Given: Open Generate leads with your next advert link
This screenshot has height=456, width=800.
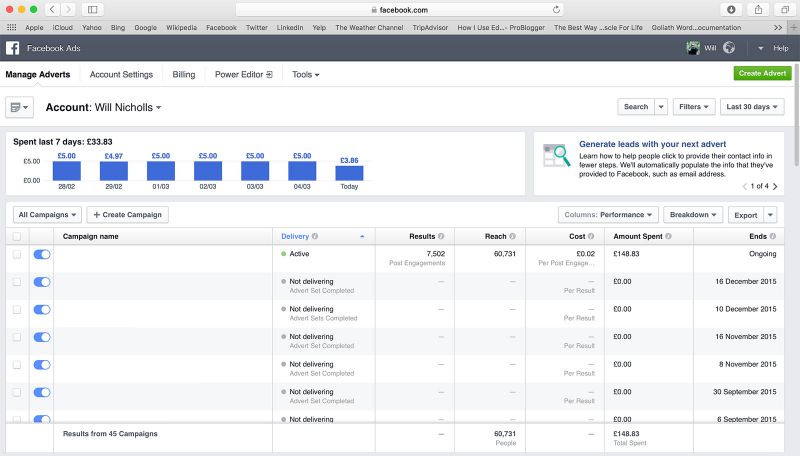Looking at the screenshot, I should click(653, 144).
